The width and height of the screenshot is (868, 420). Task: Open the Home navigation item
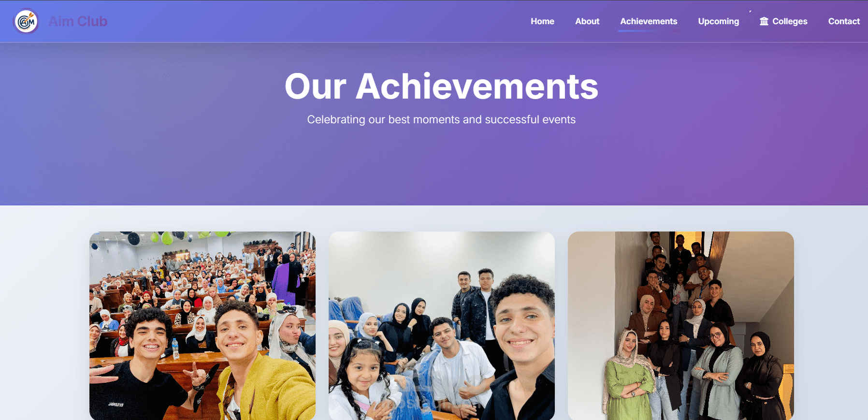[x=542, y=21]
